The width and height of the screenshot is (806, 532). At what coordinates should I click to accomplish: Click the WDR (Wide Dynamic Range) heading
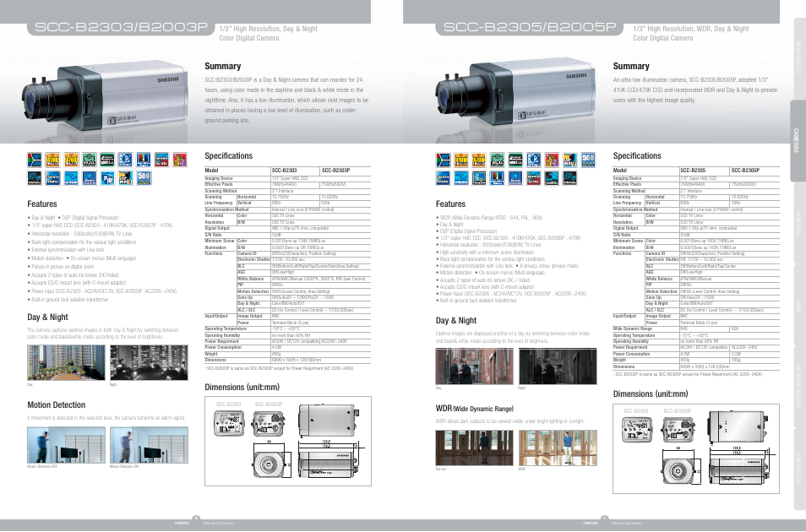point(475,409)
